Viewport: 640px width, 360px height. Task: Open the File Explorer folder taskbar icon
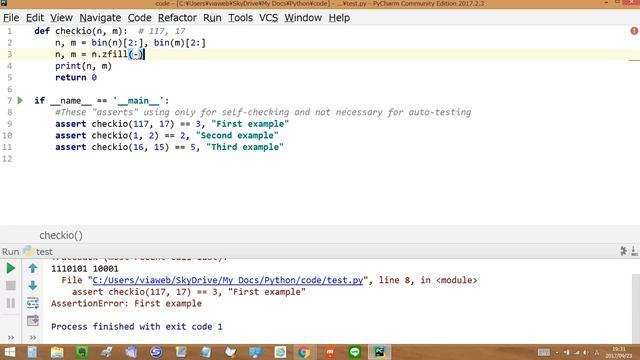coord(57,352)
